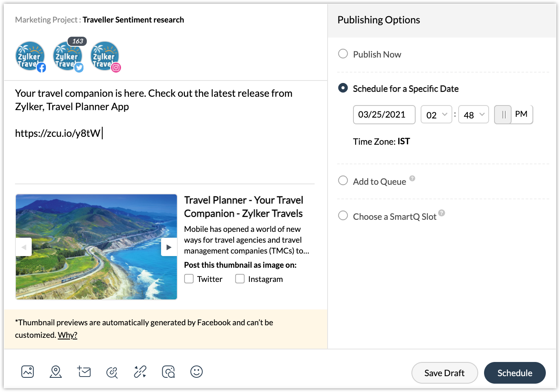The width and height of the screenshot is (560, 392).
Task: Open the hour dropdown showing 02
Action: [x=436, y=115]
